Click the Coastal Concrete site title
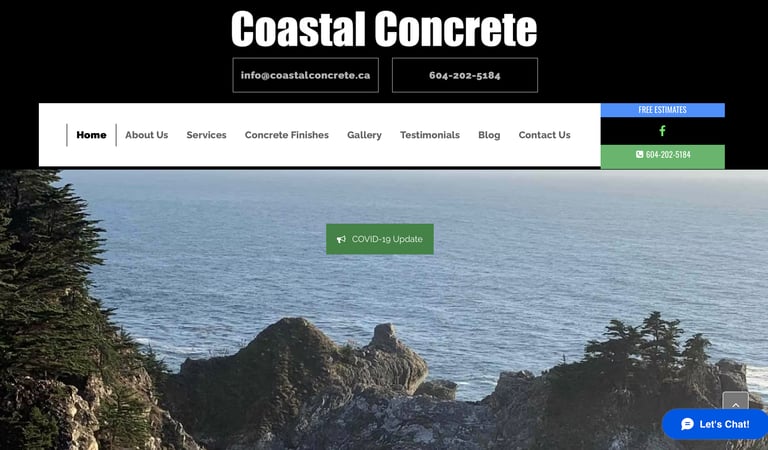Viewport: 768px width, 450px height. pyautogui.click(x=384, y=29)
